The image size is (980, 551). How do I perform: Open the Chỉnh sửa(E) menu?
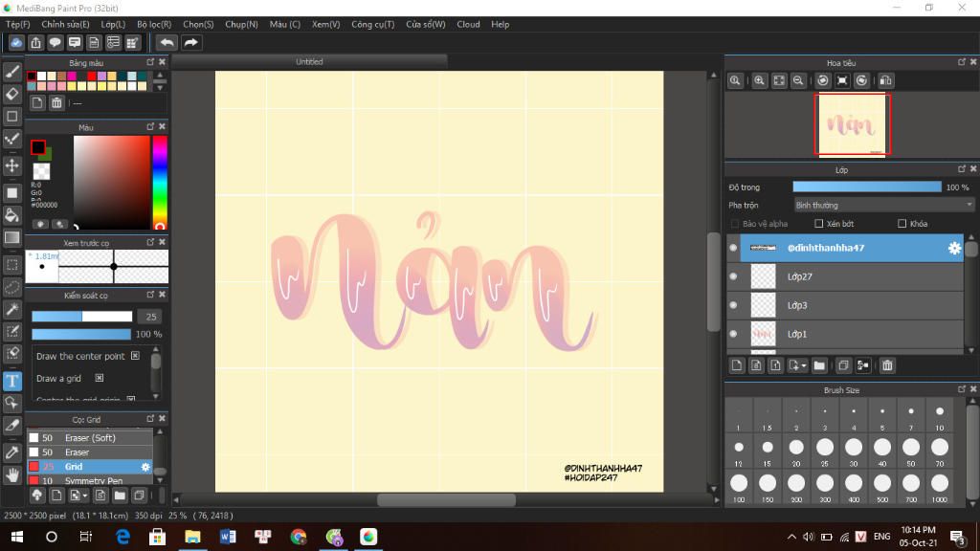click(66, 24)
